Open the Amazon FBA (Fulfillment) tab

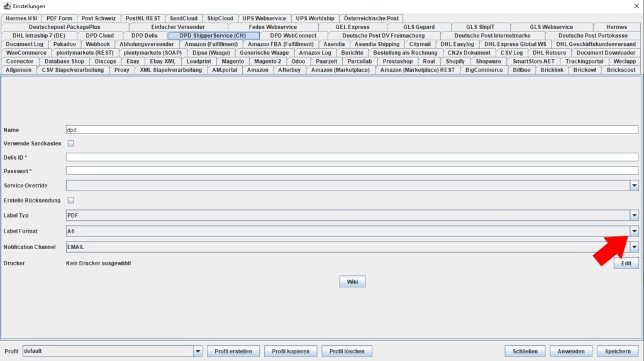pos(281,45)
